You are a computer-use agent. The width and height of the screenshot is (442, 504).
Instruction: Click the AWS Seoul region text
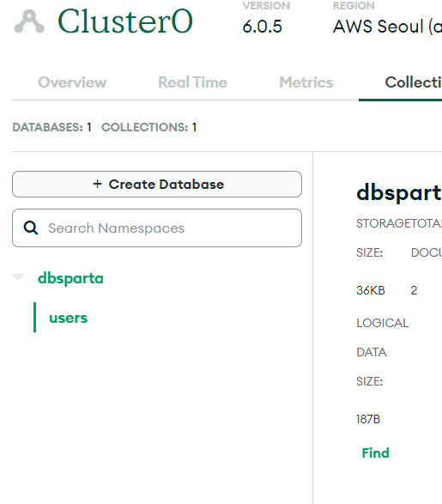point(387,27)
